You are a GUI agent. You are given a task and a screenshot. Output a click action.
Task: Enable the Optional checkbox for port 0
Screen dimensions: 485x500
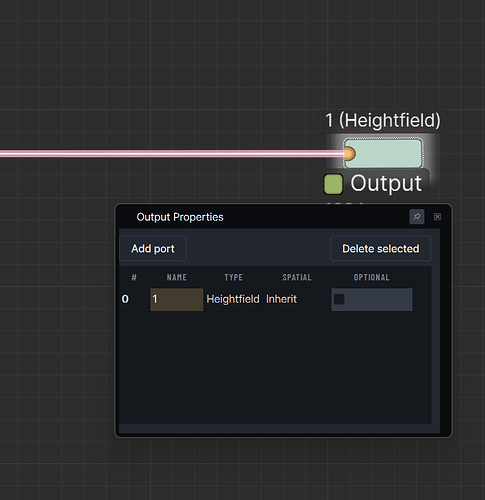339,299
